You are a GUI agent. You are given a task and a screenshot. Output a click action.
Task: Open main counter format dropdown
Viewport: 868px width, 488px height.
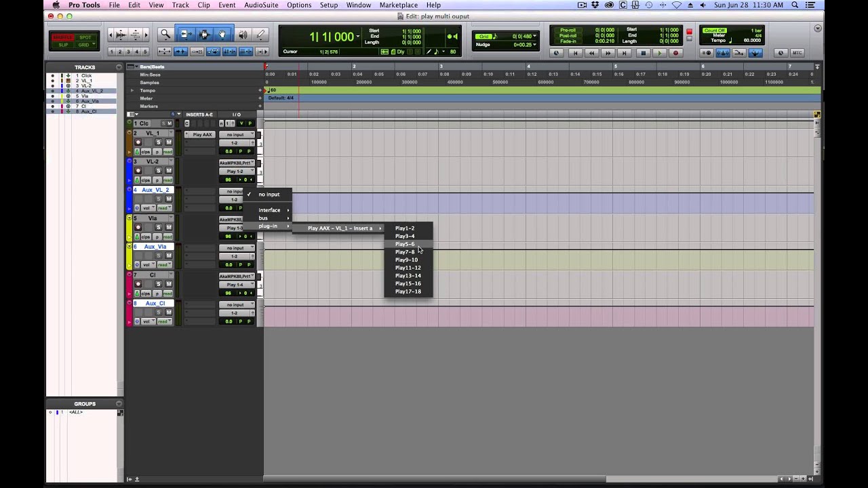[x=358, y=37]
